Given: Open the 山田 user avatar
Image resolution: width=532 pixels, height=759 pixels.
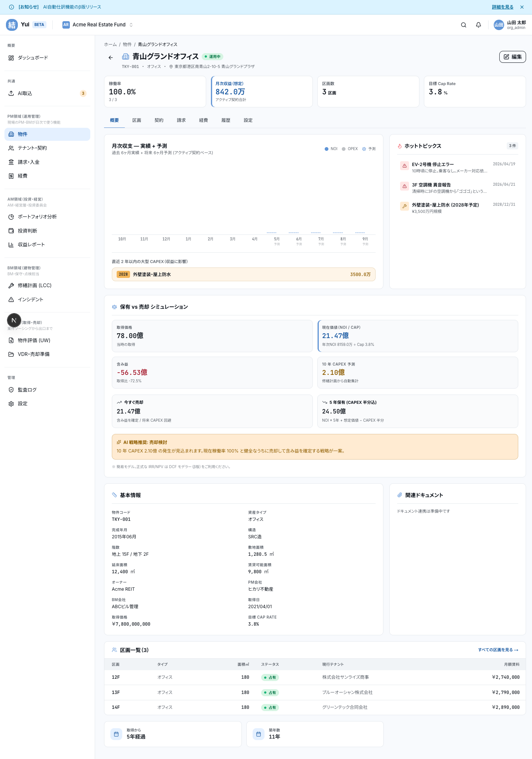Looking at the screenshot, I should click(499, 25).
